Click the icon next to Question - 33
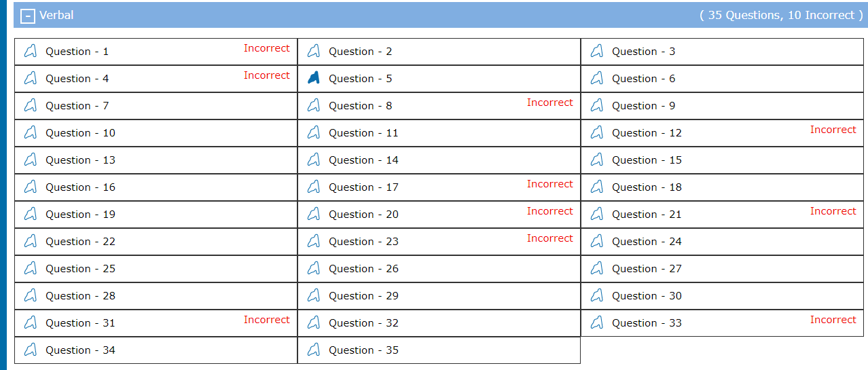 [x=596, y=323]
